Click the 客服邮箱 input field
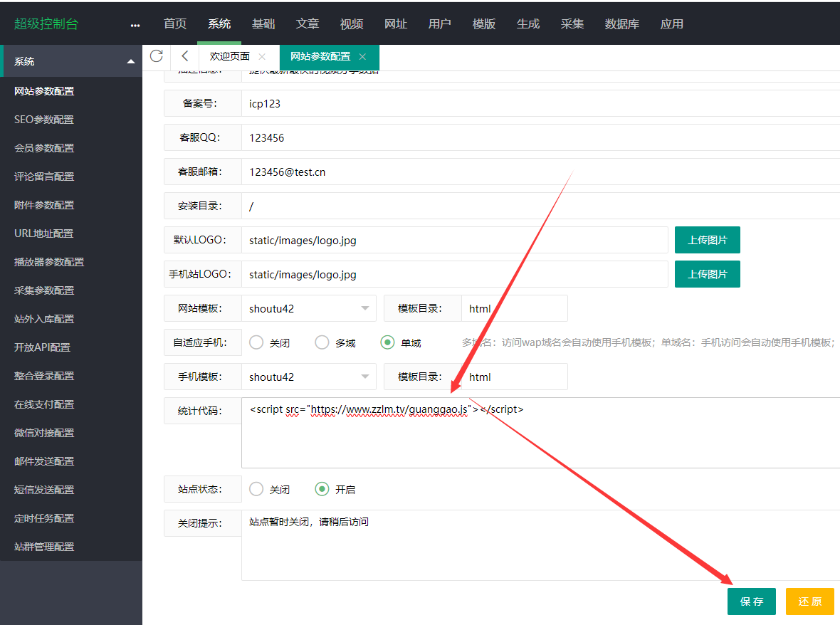 (540, 172)
